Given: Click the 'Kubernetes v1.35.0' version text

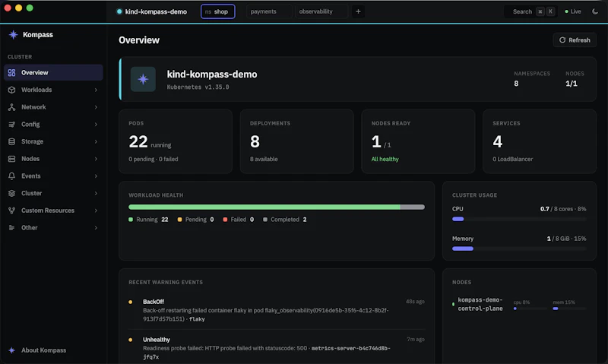Looking at the screenshot, I should 198,87.
